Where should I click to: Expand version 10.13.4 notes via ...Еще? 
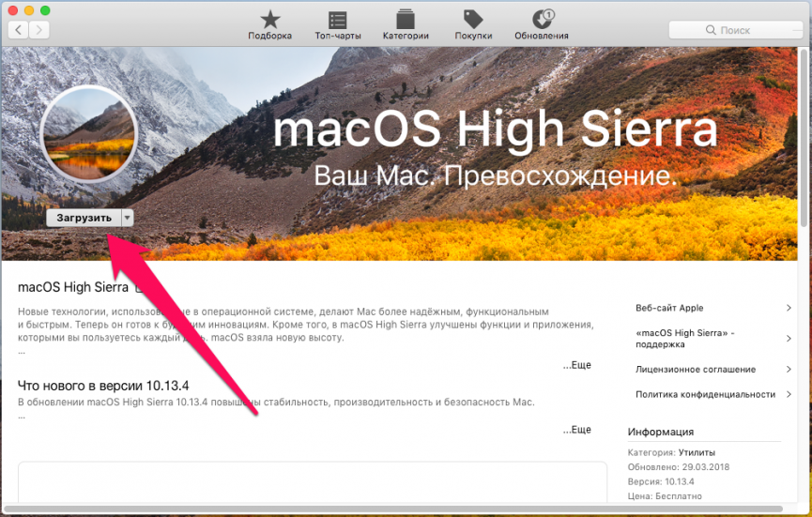coord(577,430)
